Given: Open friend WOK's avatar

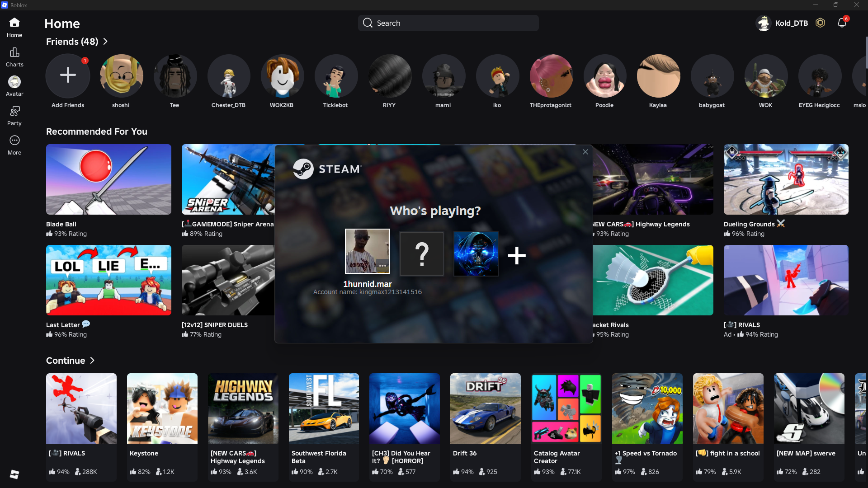Looking at the screenshot, I should (x=766, y=76).
